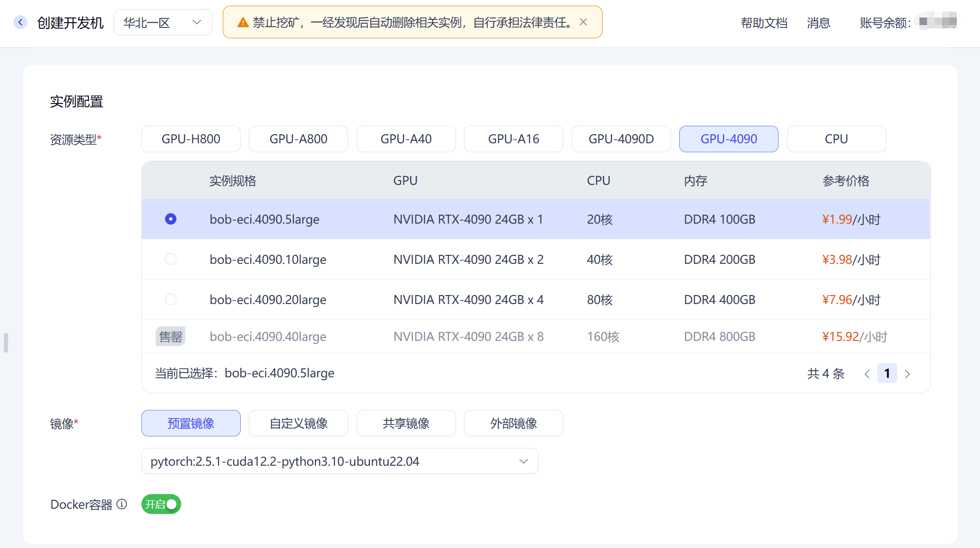
Task: Open the 帮助文档 link
Action: tap(764, 23)
